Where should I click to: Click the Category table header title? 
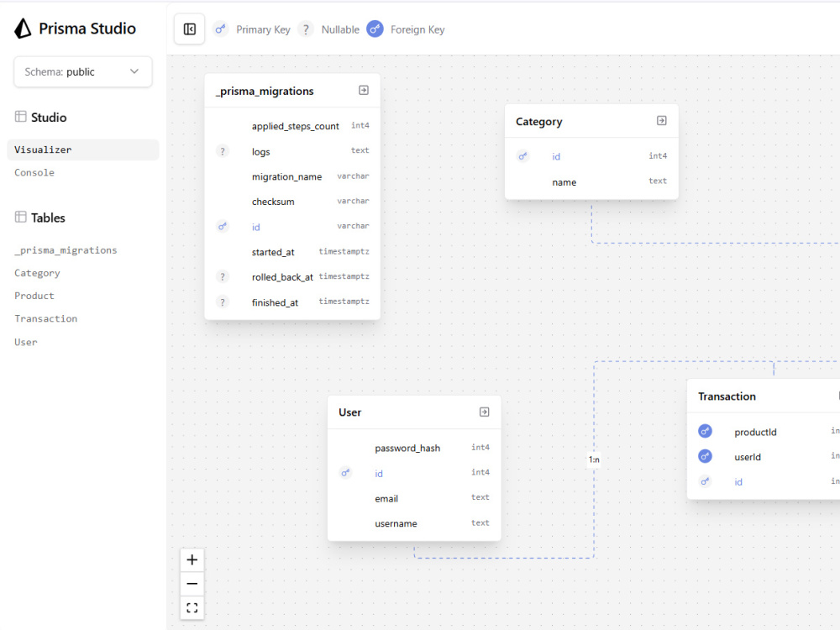[x=539, y=122]
